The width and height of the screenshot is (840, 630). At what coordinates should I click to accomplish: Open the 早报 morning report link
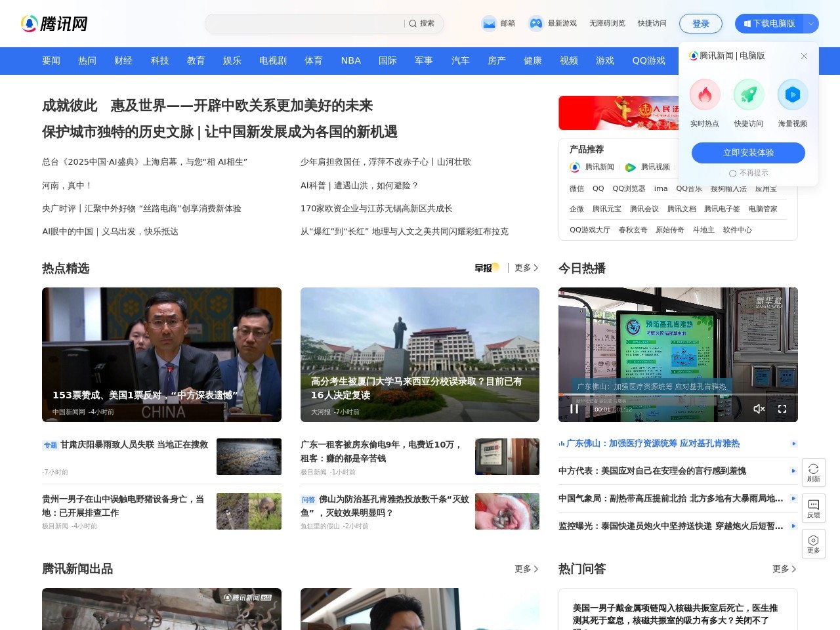(487, 268)
